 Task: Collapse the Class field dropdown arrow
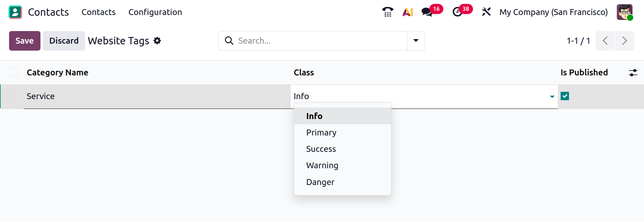pos(552,97)
